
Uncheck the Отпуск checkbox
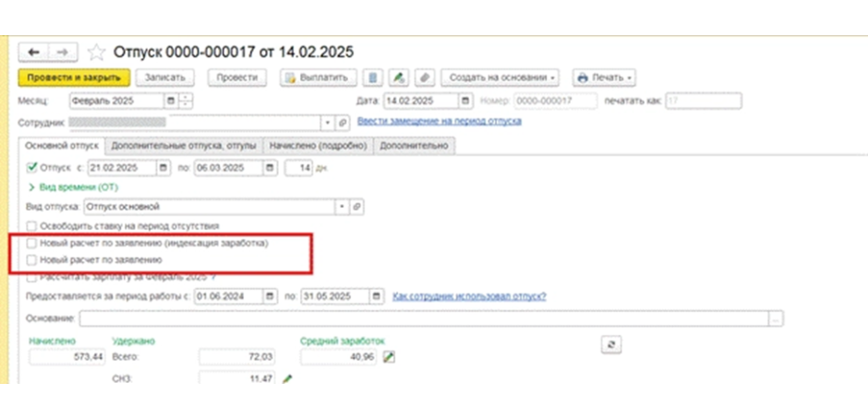(32, 167)
